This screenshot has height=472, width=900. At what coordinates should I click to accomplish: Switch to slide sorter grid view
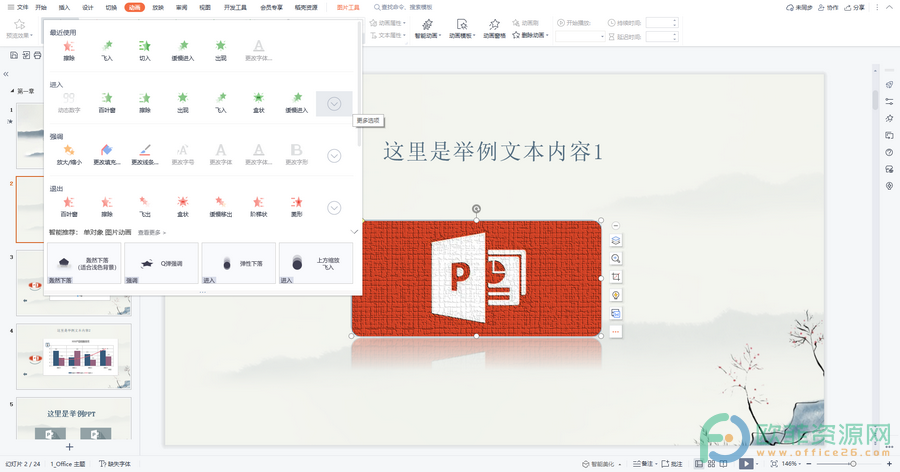(x=711, y=463)
